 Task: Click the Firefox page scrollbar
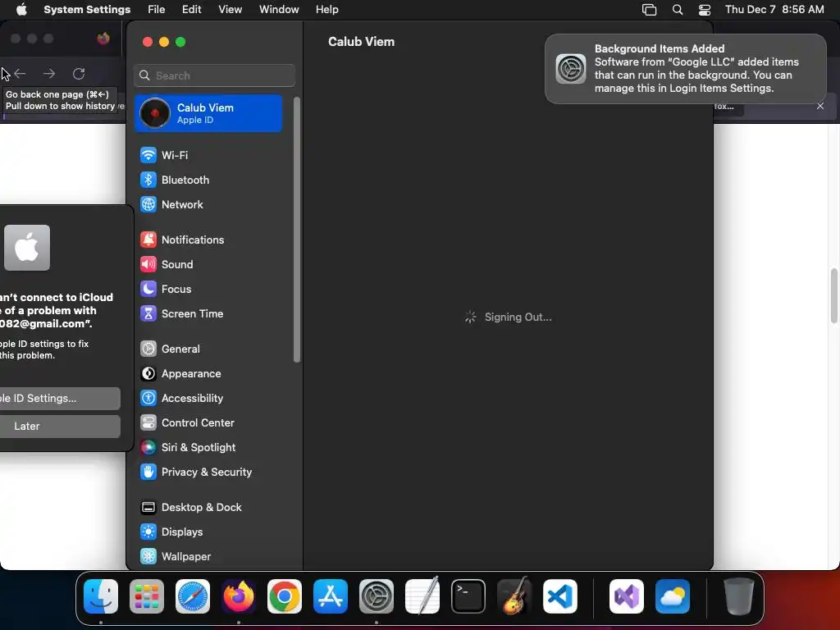[834, 295]
